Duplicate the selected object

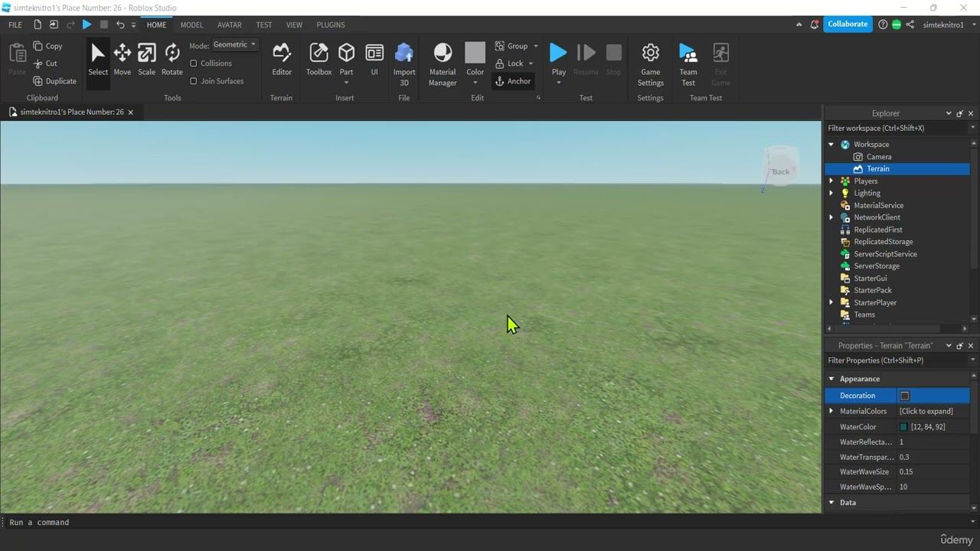point(55,81)
